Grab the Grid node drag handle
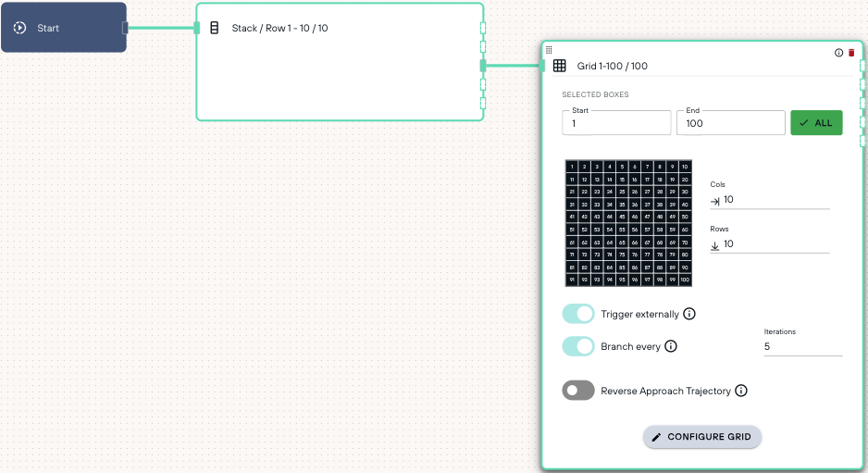This screenshot has height=473, width=868. pyautogui.click(x=549, y=50)
